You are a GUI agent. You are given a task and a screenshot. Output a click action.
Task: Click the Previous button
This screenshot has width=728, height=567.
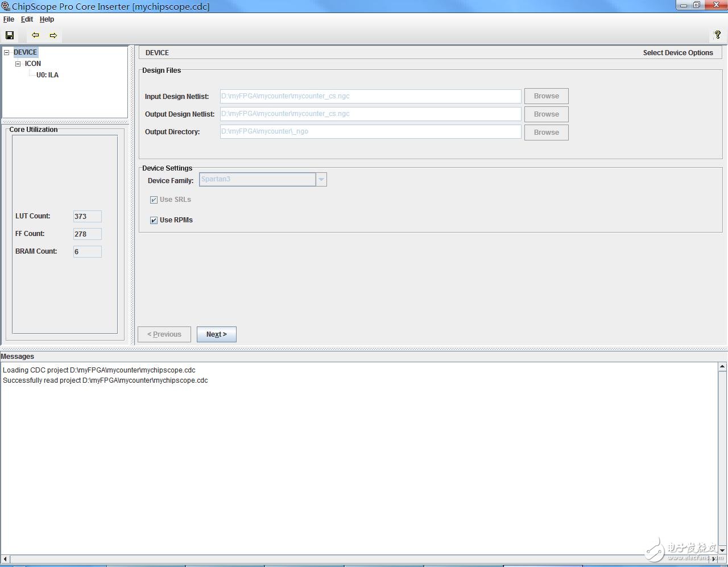[x=164, y=334]
